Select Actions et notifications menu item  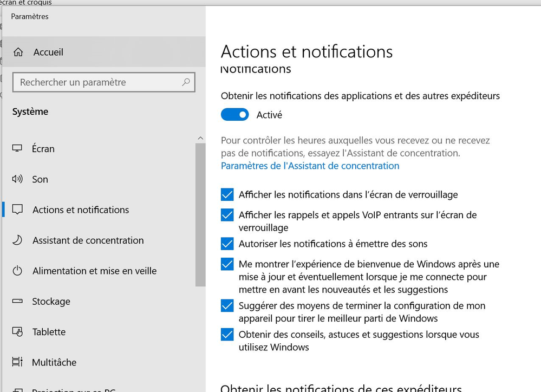pyautogui.click(x=81, y=210)
